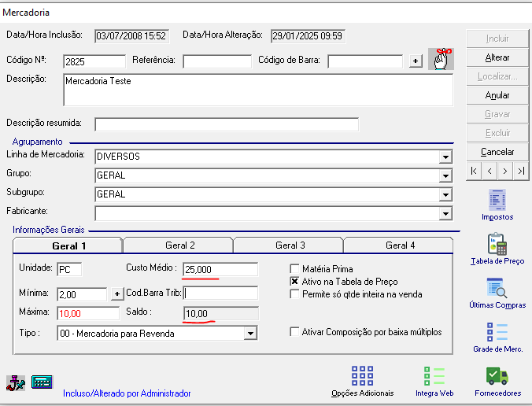Click the Descrição resumida input field
Screen dimensions: 532x406
226,124
